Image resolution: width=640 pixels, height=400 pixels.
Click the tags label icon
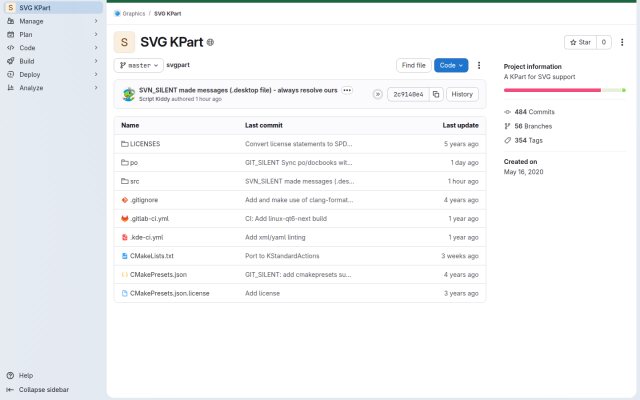click(507, 140)
